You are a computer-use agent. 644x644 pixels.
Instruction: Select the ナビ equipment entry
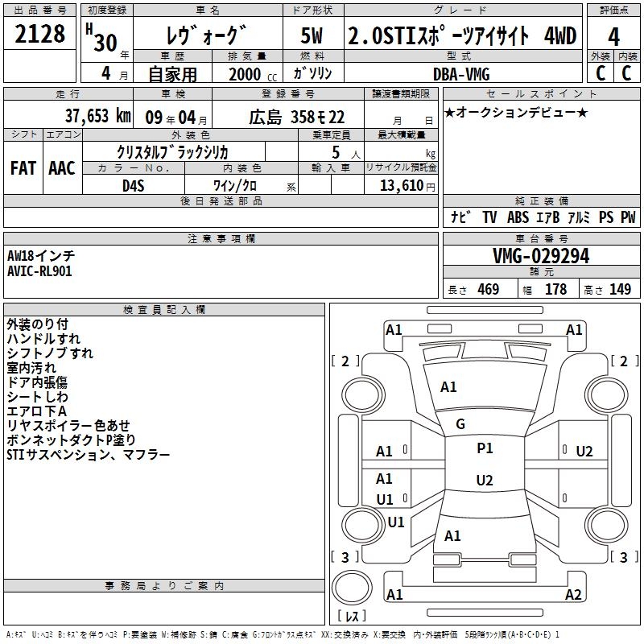[x=460, y=217]
